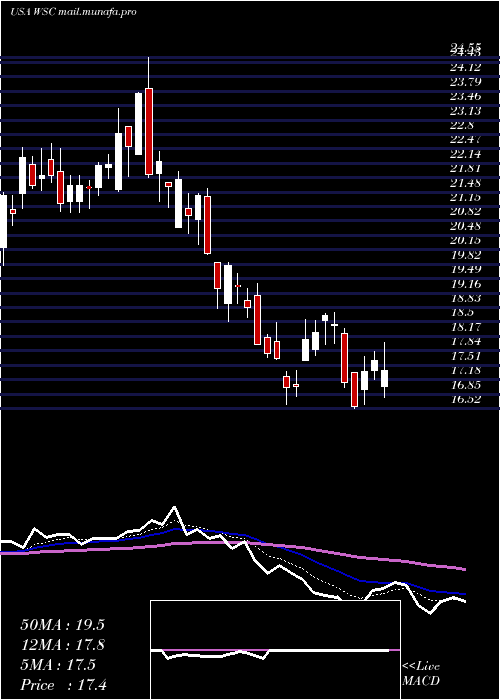Image resolution: width=500 pixels, height=700 pixels.
Task: Click the 5MA : 17.5 label
Action: point(58,665)
